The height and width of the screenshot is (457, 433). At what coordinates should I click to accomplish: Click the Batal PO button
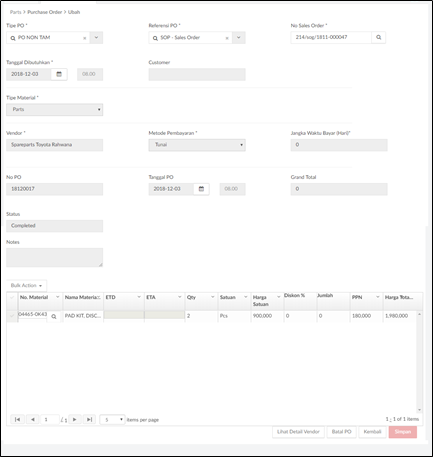[342, 432]
